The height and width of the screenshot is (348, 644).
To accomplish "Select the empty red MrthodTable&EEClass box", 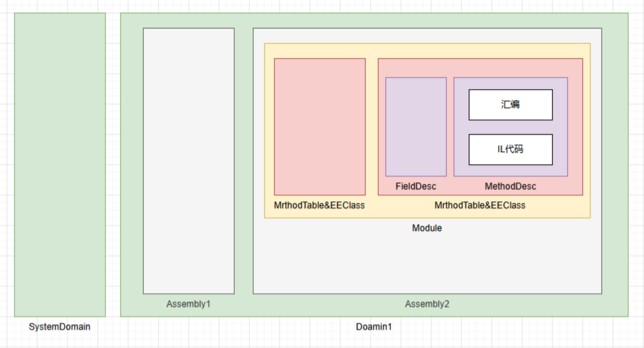I will point(320,126).
